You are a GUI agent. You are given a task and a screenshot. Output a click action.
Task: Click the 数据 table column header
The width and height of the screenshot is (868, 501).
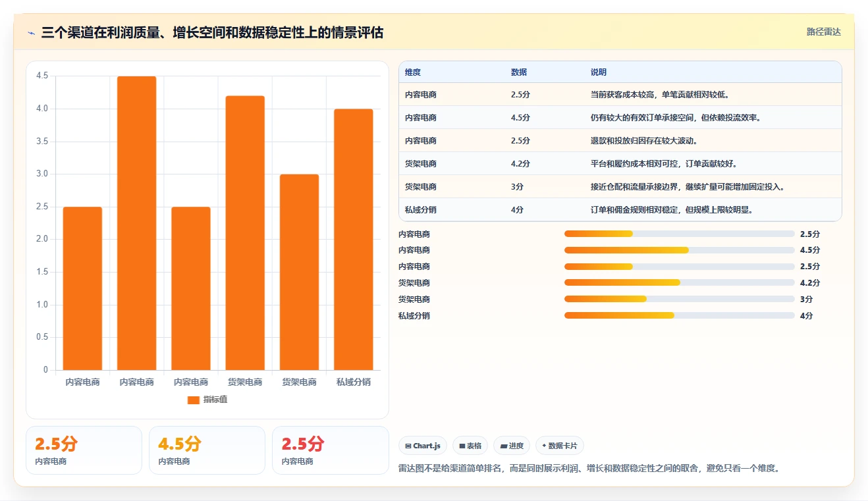click(x=519, y=72)
